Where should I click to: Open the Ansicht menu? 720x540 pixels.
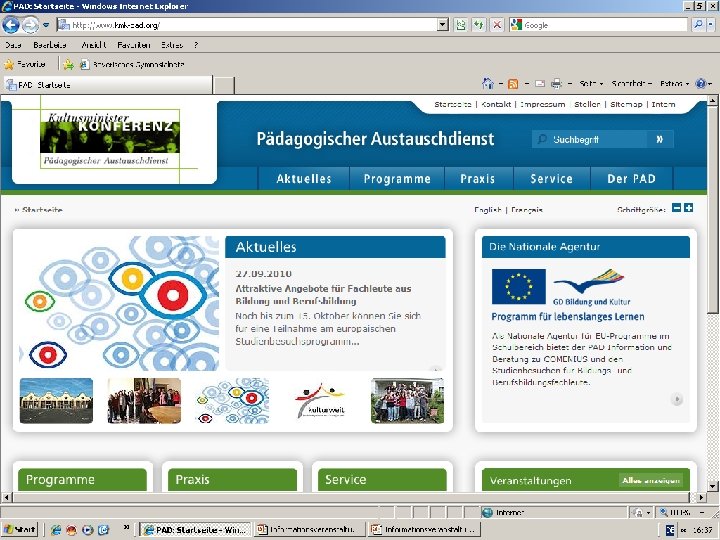(94, 45)
